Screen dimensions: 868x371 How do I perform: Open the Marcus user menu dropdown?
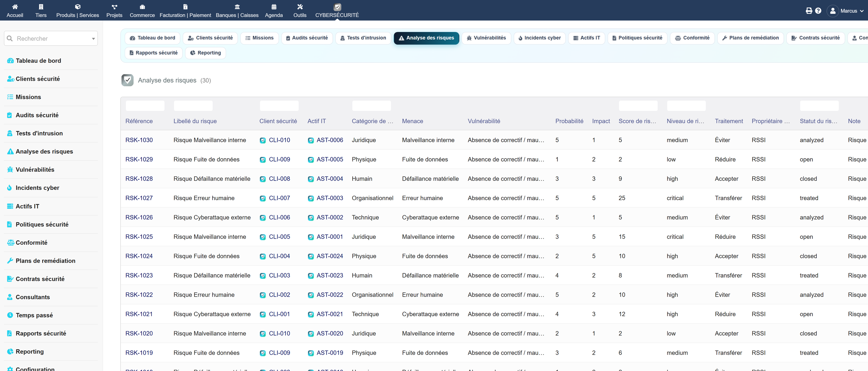coord(846,11)
